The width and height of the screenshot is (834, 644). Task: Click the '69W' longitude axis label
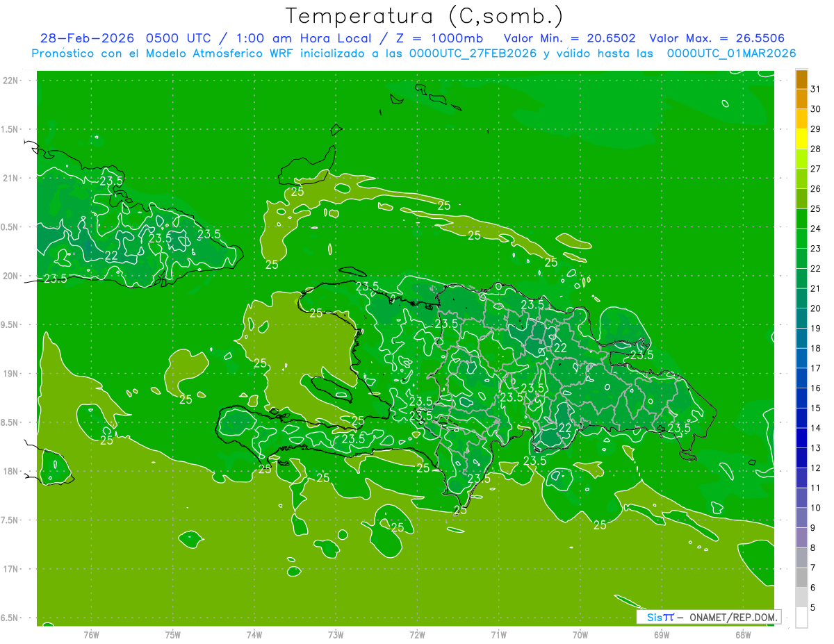662,635
